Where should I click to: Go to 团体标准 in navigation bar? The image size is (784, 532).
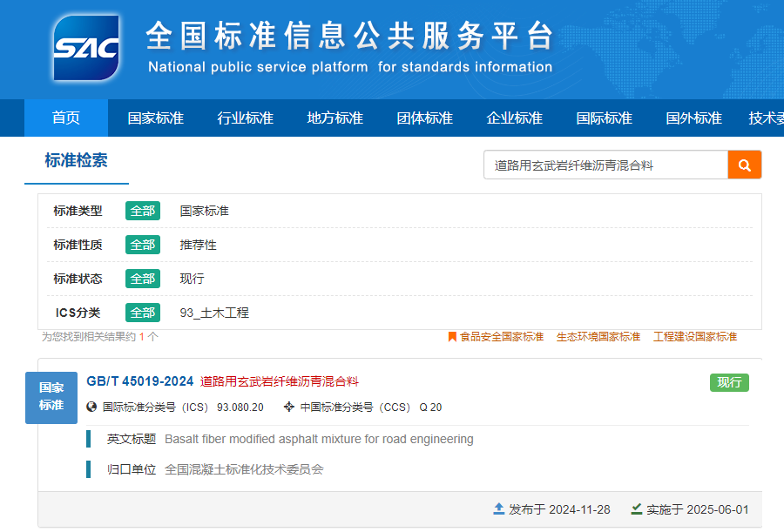[424, 118]
